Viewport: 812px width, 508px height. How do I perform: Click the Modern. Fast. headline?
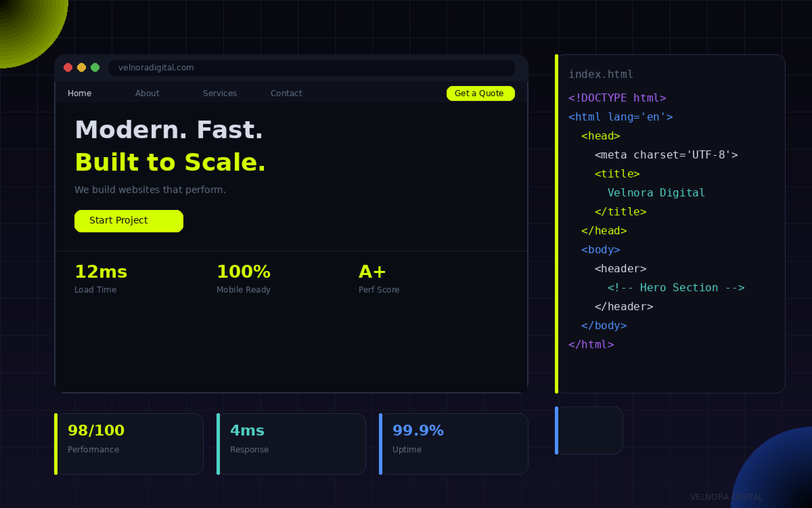[x=168, y=130]
